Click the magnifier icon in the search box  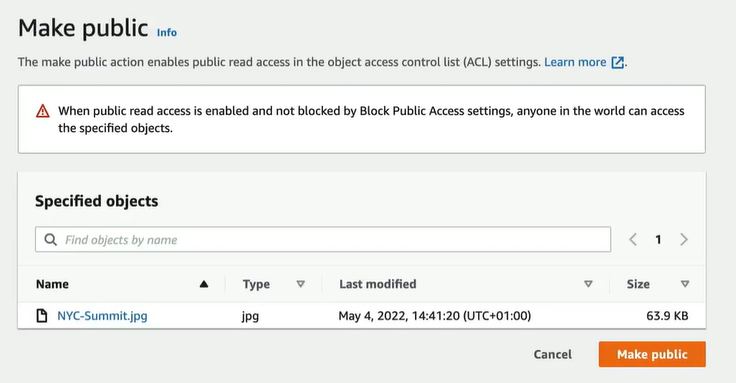pos(50,240)
